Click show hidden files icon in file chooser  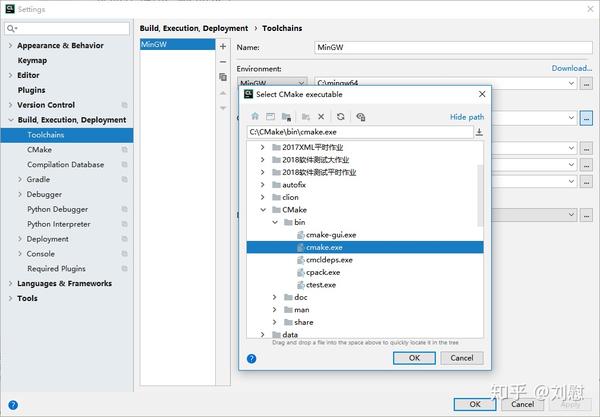[x=360, y=117]
